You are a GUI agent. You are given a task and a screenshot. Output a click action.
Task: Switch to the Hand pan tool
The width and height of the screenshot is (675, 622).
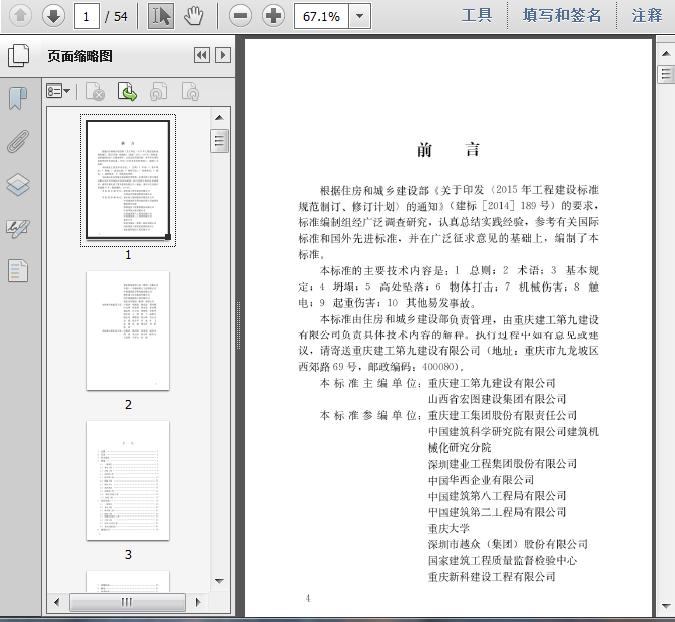194,15
